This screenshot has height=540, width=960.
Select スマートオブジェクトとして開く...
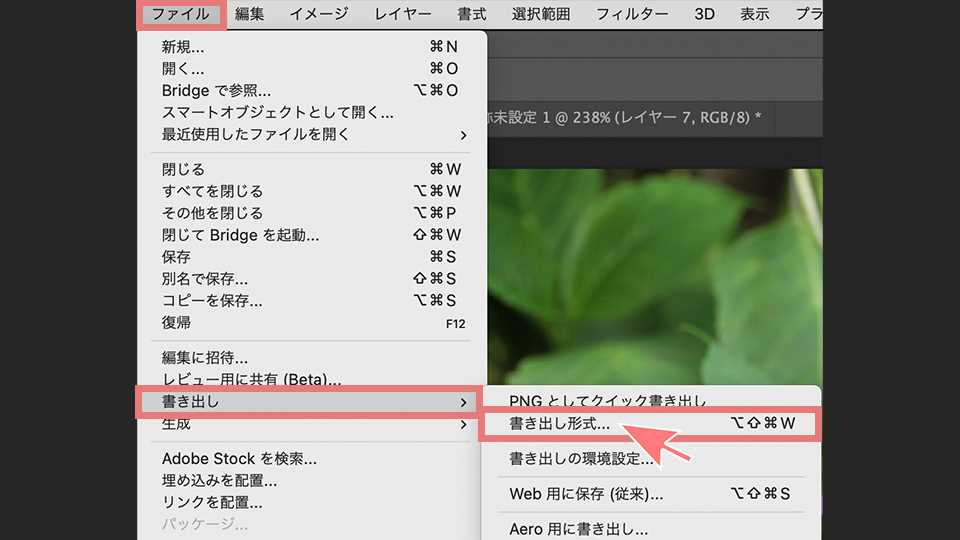click(x=312, y=113)
